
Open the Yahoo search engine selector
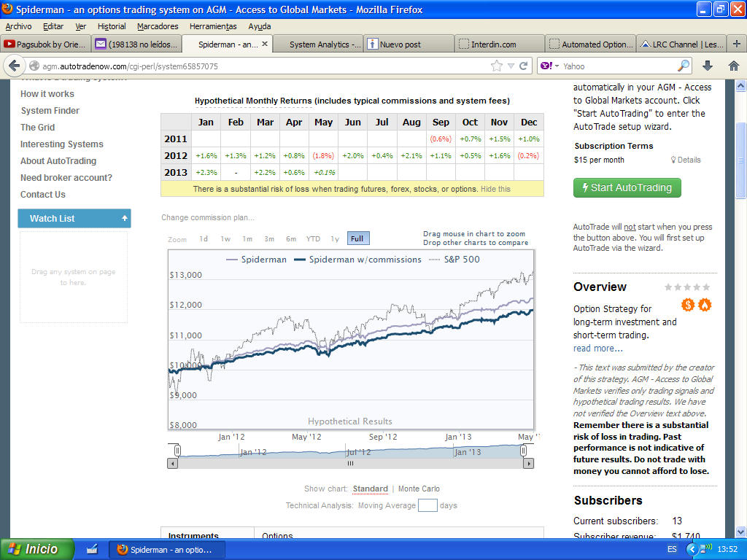pos(550,66)
